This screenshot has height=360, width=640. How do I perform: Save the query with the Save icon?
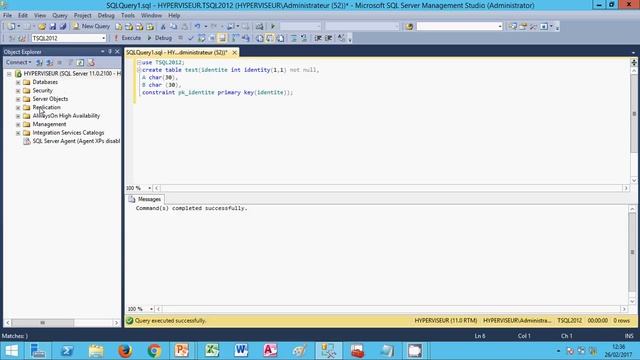(53, 27)
